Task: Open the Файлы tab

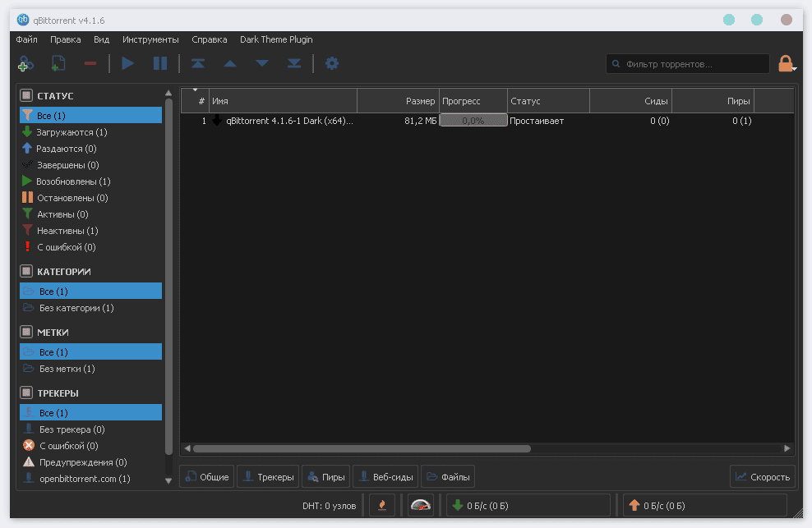Action: 448,477
